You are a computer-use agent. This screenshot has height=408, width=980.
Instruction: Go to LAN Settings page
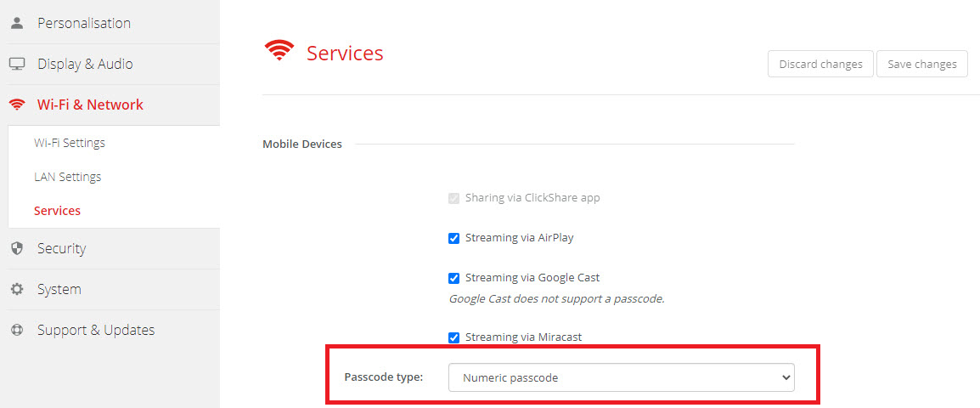(67, 177)
